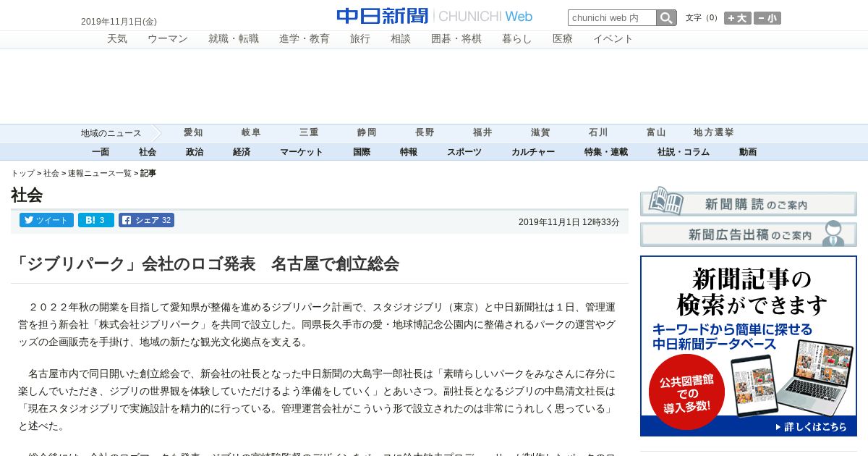This screenshot has height=456, width=868.
Task: Go to 特集・連載 section
Action: tap(606, 152)
